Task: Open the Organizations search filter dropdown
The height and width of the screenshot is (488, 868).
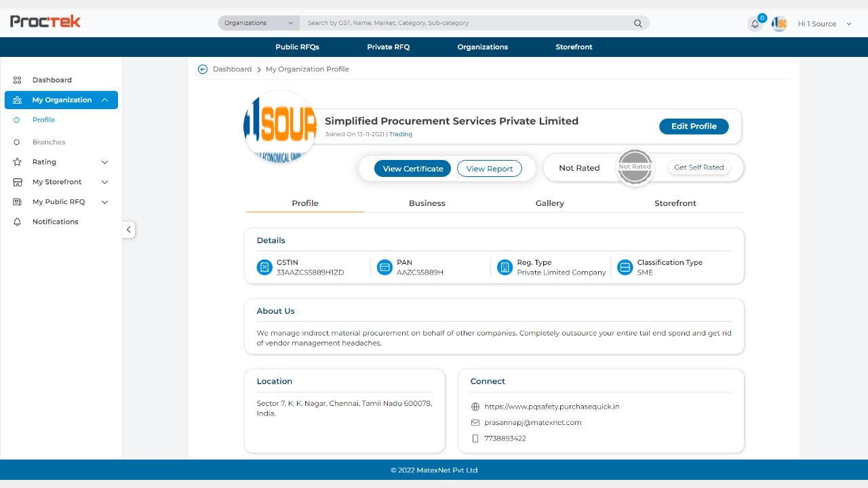Action: pyautogui.click(x=258, y=23)
